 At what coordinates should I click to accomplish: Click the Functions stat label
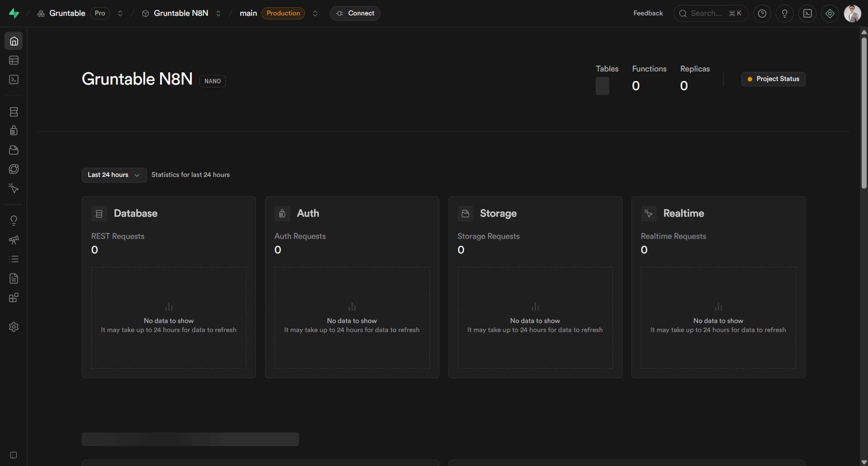649,69
